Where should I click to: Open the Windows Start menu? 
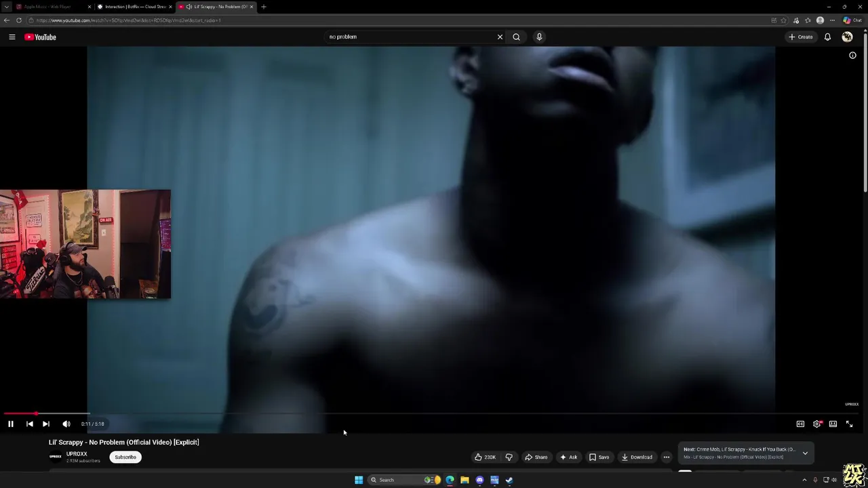pos(359,480)
